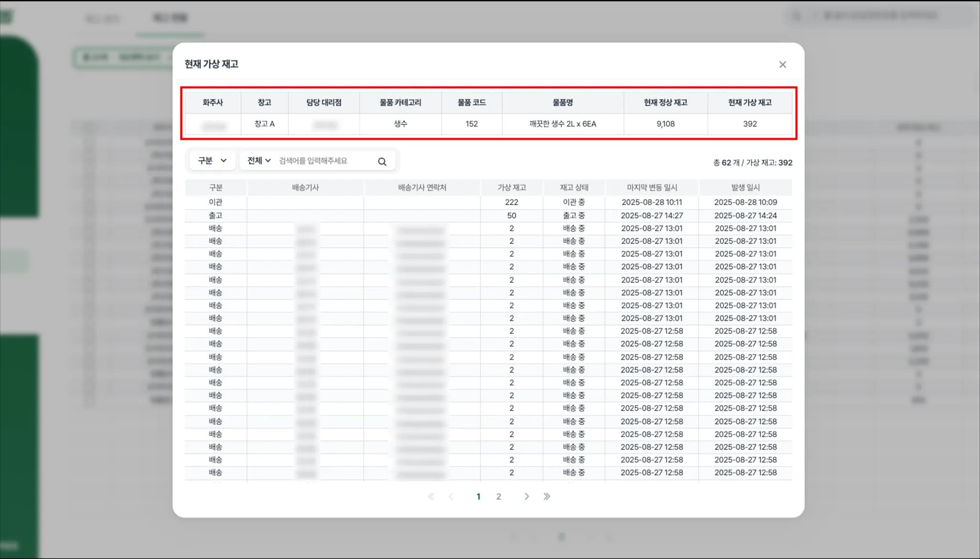Select the leftmost tab in the top bar
The width and height of the screenshot is (980, 559).
(x=102, y=19)
